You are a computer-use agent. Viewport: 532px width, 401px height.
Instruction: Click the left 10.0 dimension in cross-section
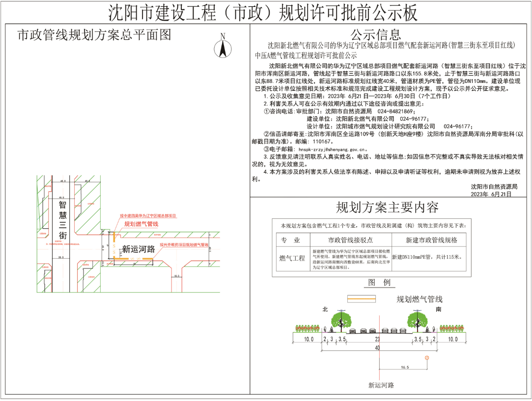pyautogui.click(x=308, y=339)
